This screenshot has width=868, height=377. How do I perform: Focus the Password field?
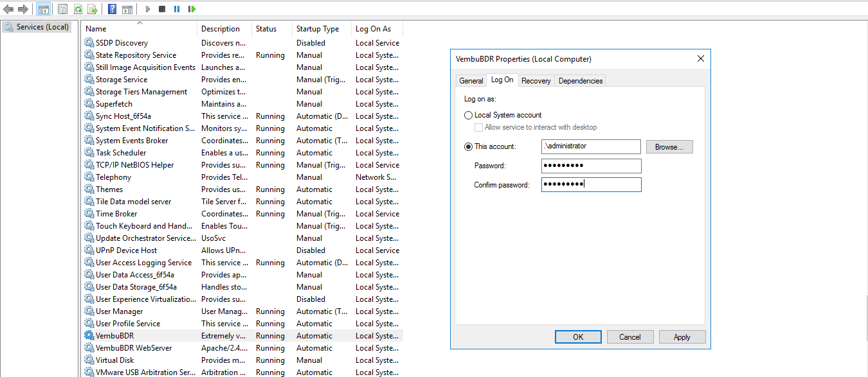tap(592, 166)
